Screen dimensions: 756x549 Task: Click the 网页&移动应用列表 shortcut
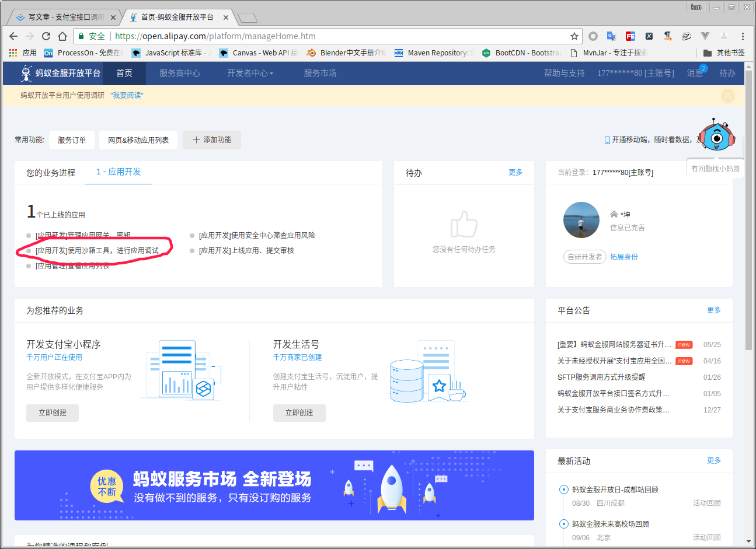(x=138, y=140)
